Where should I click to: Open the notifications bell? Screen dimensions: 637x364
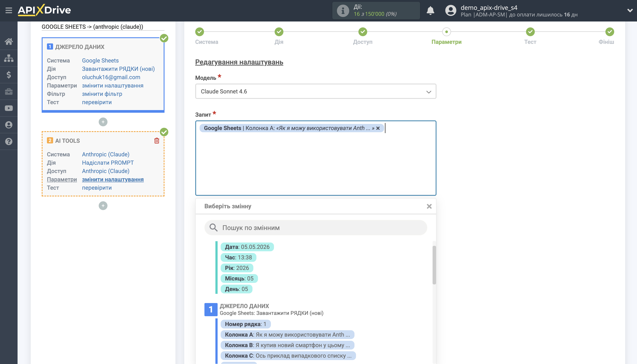430,11
